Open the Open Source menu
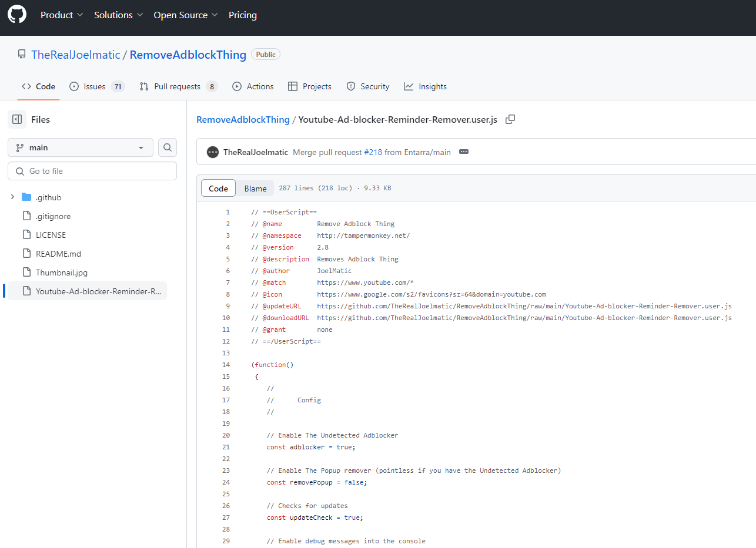756x548 pixels. (186, 15)
